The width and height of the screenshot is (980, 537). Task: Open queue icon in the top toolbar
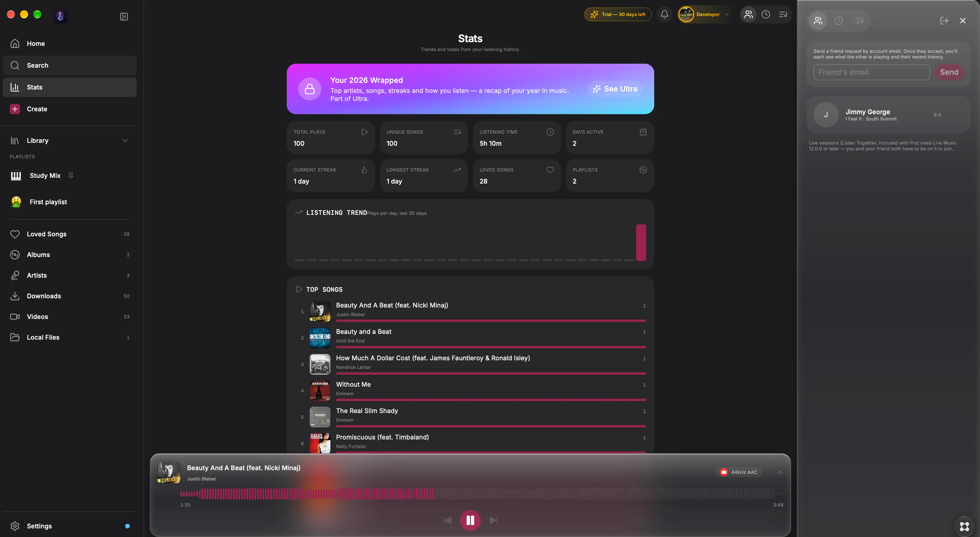click(x=783, y=14)
